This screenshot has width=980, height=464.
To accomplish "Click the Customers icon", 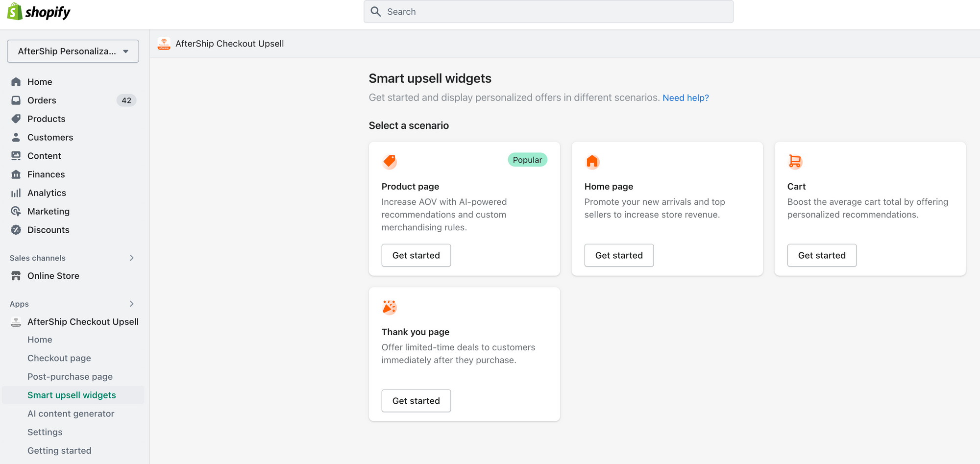I will (16, 137).
